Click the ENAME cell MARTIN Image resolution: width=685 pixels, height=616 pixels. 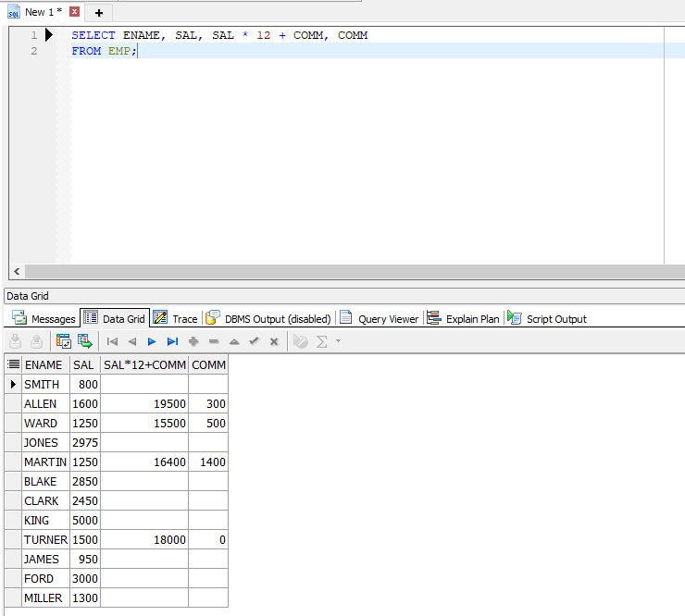coord(46,462)
